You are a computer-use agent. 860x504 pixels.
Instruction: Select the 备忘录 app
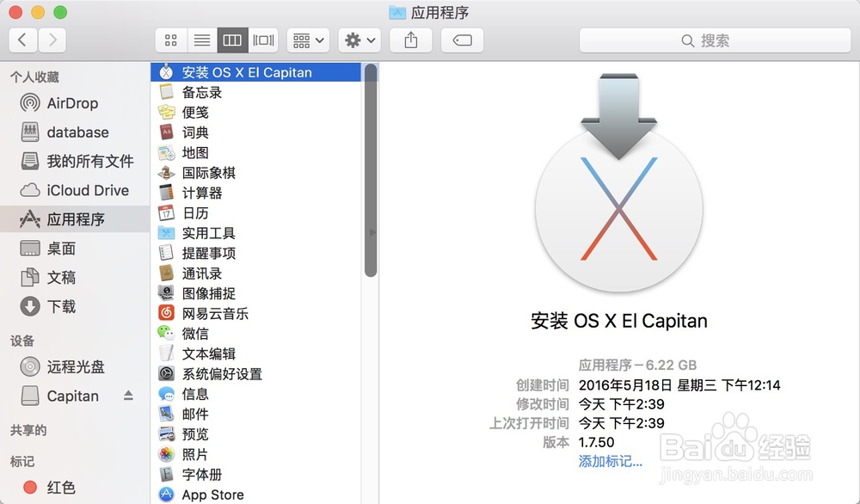tap(255, 92)
